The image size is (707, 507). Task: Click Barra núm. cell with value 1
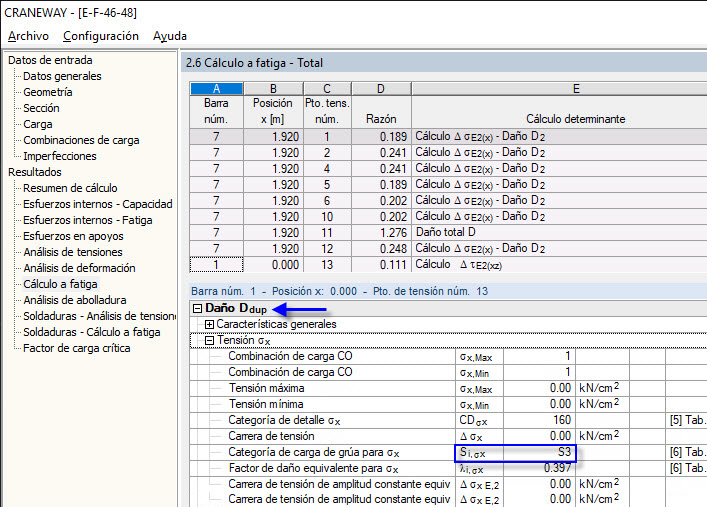[x=216, y=264]
